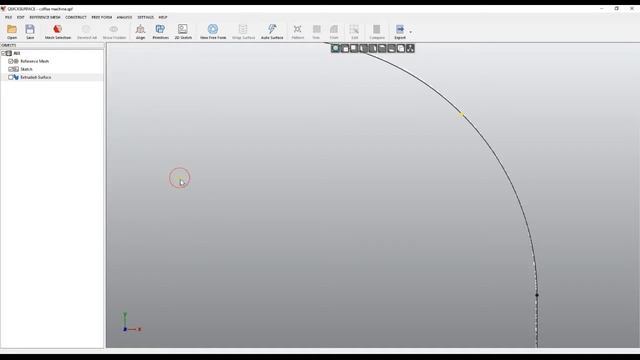Click the zoom-to-fit view icon

tap(336, 49)
